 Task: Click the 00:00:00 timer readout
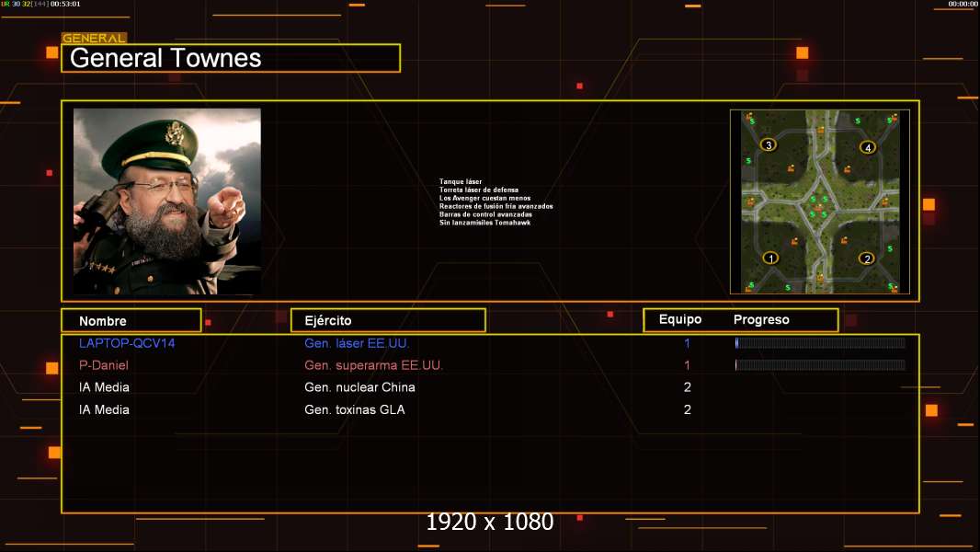(x=963, y=4)
